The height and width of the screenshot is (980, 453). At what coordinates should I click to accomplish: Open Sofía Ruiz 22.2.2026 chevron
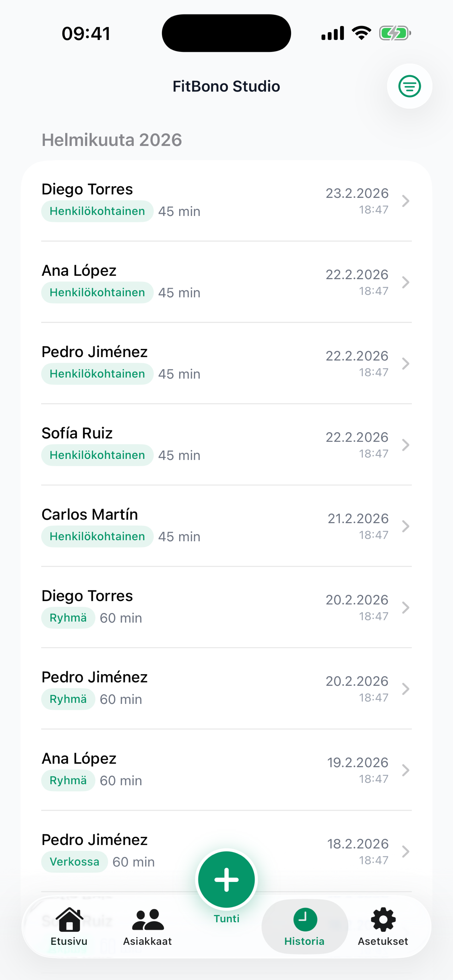pyautogui.click(x=405, y=445)
